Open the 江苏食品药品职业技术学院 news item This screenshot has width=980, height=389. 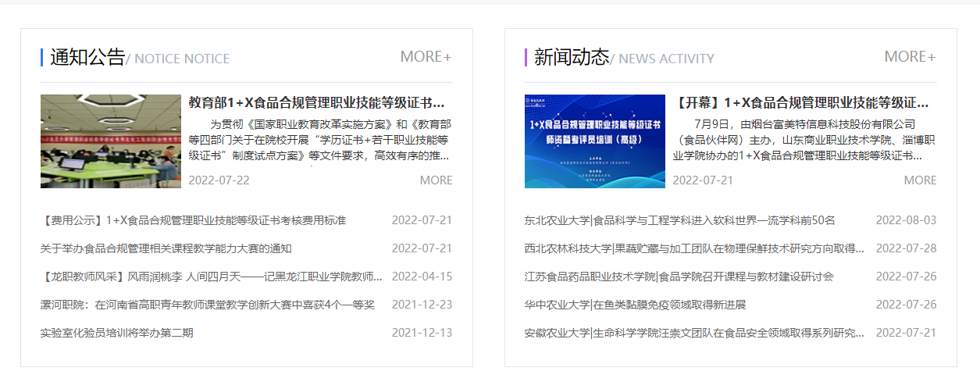(x=679, y=277)
